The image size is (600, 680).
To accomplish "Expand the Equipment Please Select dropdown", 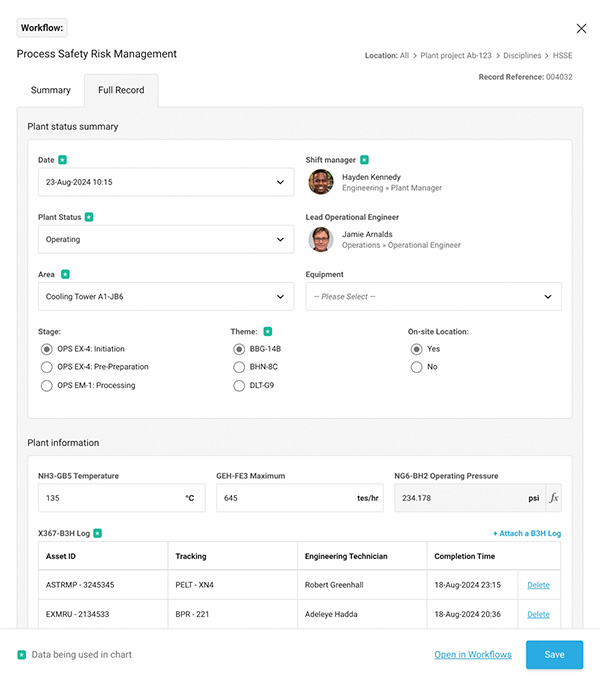I will (433, 297).
